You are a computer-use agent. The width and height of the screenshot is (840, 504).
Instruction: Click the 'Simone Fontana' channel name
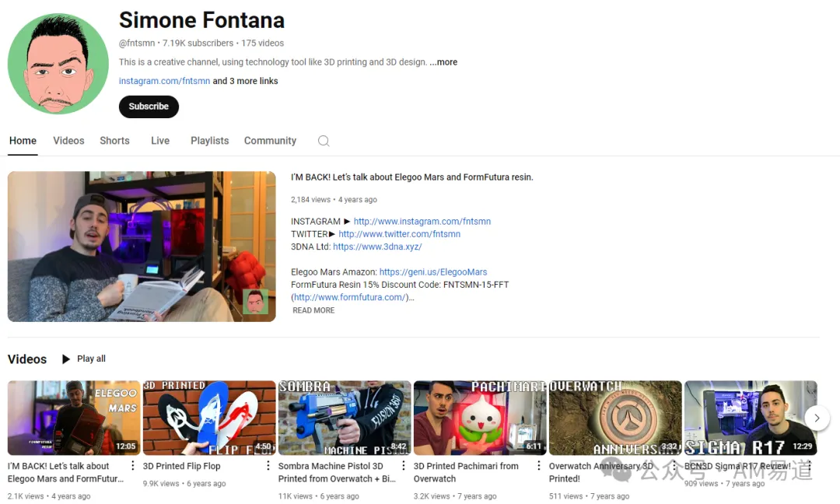click(201, 20)
